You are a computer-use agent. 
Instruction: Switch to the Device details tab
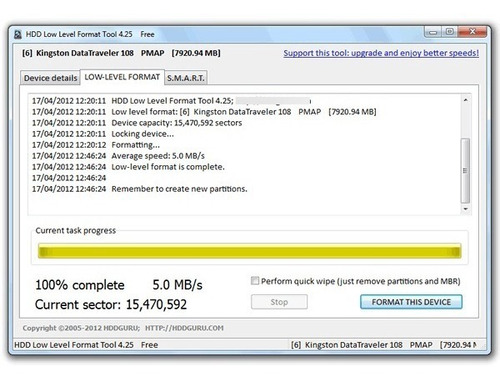tap(50, 78)
